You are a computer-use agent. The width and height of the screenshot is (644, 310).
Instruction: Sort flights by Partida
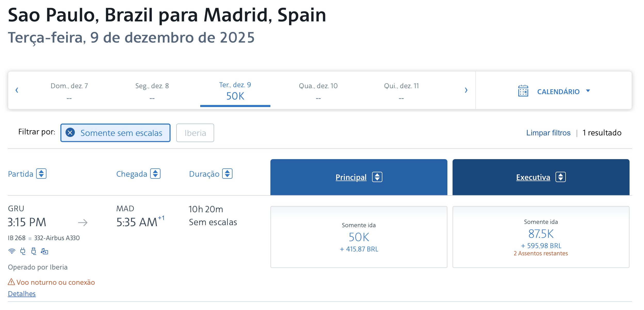41,174
